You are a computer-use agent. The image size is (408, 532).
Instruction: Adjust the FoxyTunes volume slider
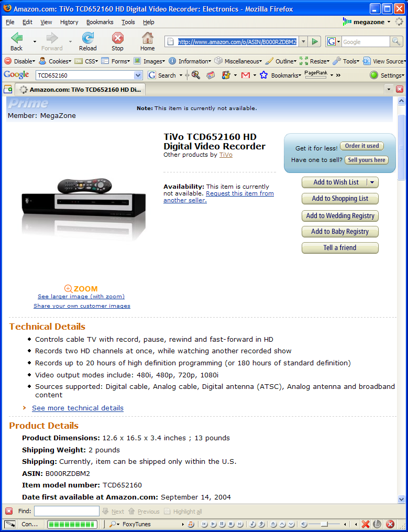pyautogui.click(x=324, y=524)
